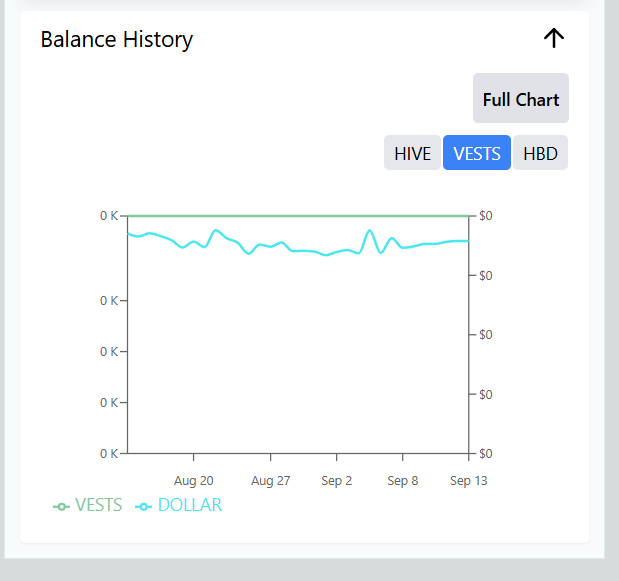The image size is (619, 581).
Task: Click the Sep 2 x-axis date label
Action: coord(337,481)
